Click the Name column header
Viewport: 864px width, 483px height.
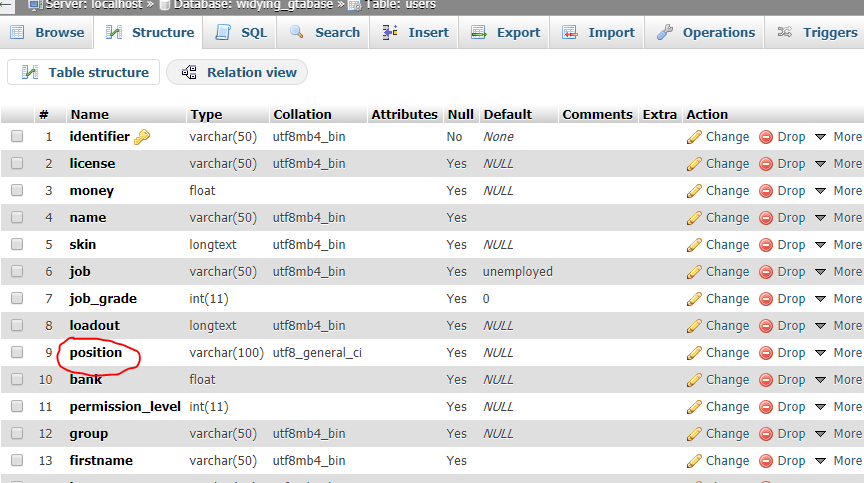89,114
